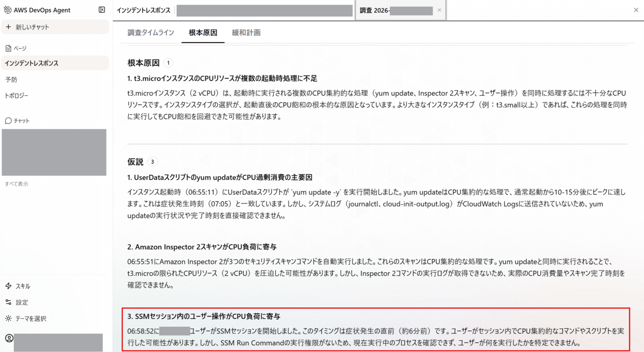Open the 緩和計画 tab
This screenshot has width=644, height=352.
246,33
